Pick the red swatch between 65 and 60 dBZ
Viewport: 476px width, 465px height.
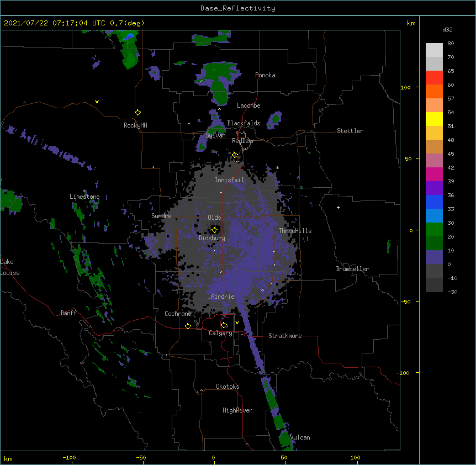pyautogui.click(x=434, y=77)
